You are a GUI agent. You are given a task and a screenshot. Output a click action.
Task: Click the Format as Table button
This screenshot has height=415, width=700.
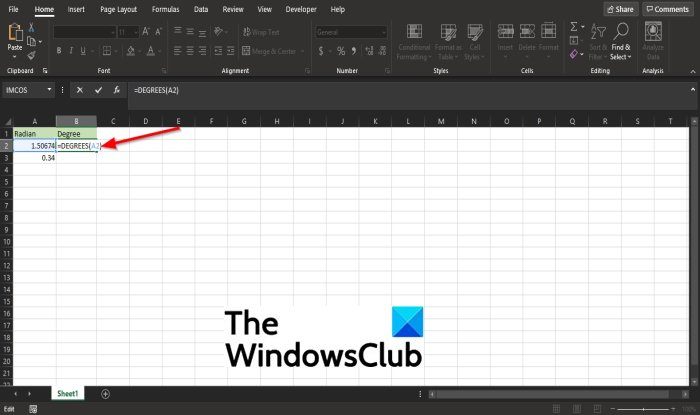tap(448, 41)
